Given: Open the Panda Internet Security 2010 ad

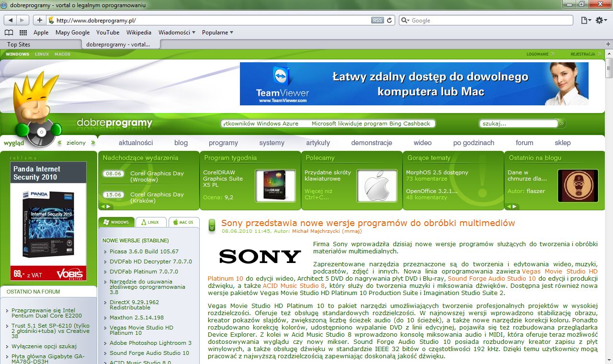Looking at the screenshot, I should tap(48, 221).
